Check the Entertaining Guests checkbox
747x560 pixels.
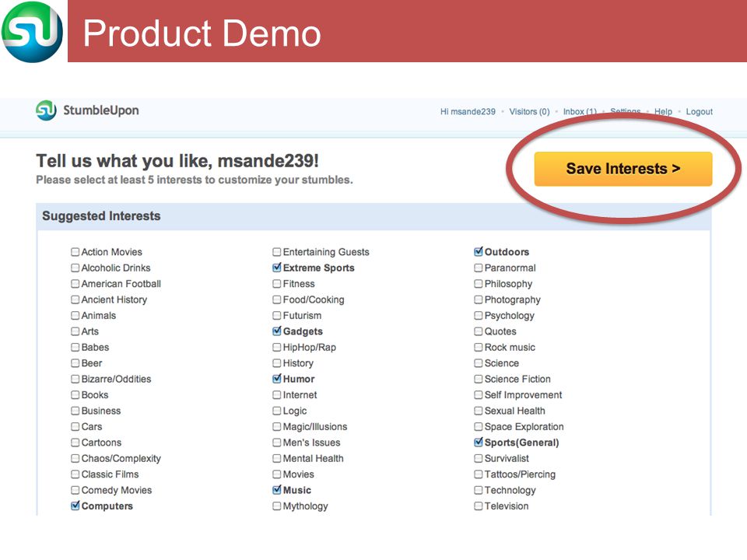click(277, 252)
